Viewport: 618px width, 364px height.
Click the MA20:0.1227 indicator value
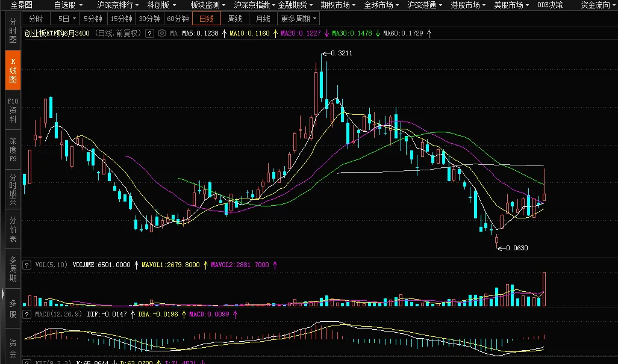tap(301, 34)
